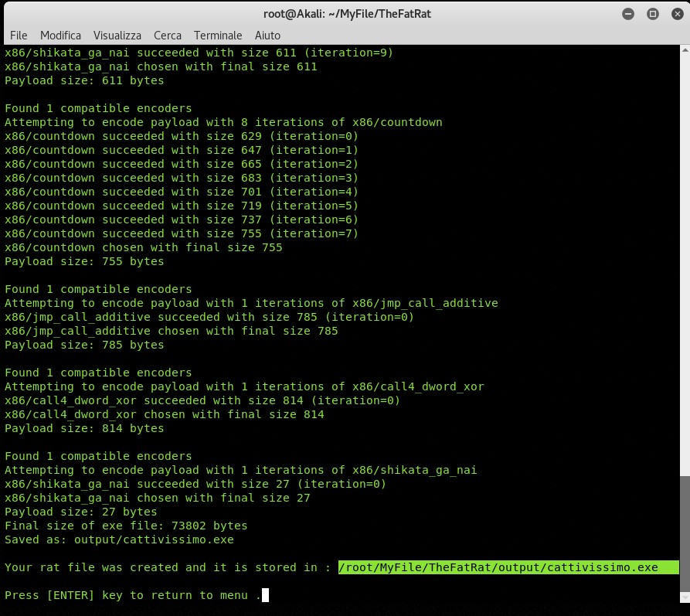The image size is (690, 616).
Task: Click the 'Payload size: 814 bytes' line
Action: pos(84,428)
